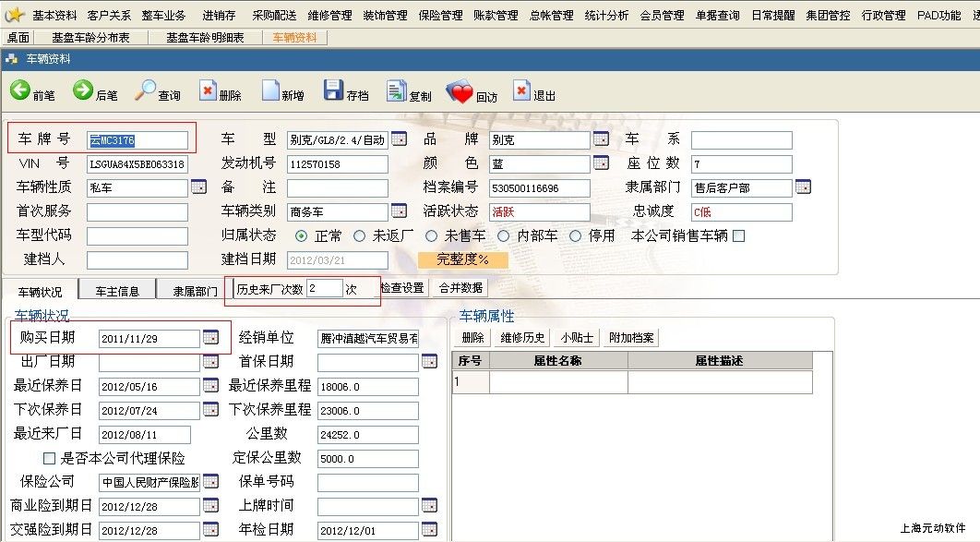Click the 删除 delete toolbar icon
Image resolution: width=980 pixels, height=542 pixels.
point(209,90)
